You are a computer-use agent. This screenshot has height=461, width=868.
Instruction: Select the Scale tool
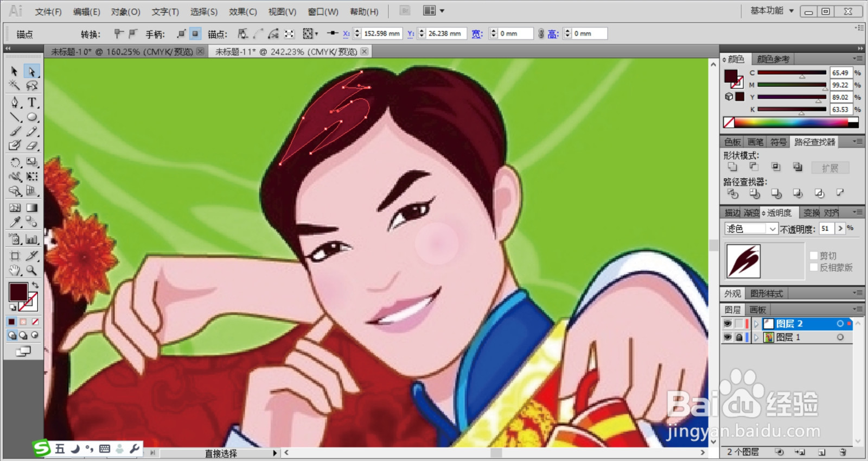(32, 162)
